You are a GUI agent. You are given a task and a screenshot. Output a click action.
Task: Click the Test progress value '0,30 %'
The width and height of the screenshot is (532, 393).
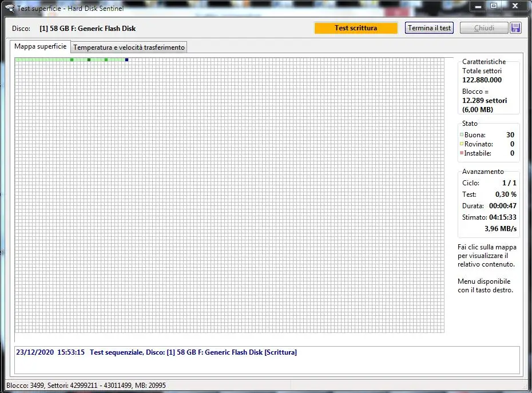(506, 194)
